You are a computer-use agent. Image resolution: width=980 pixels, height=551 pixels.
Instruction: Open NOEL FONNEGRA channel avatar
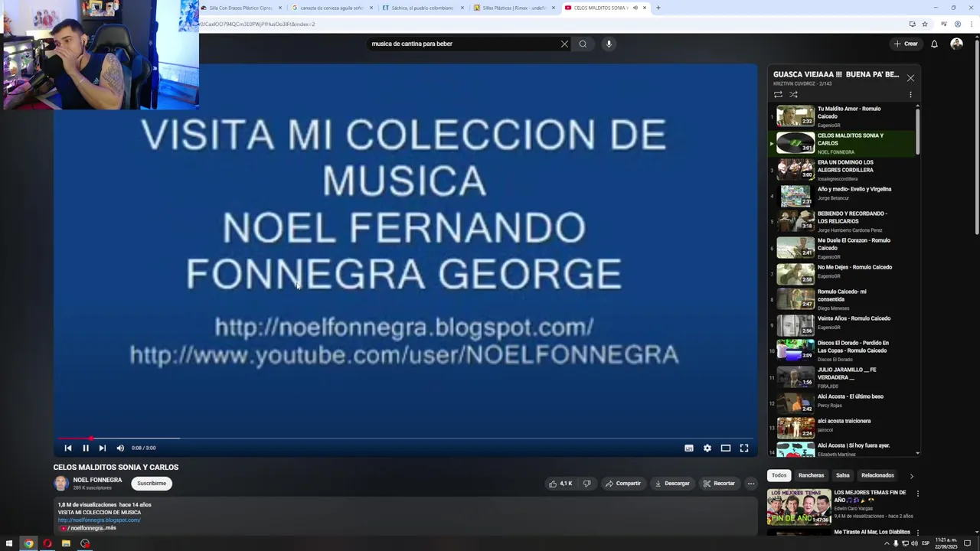(x=61, y=483)
